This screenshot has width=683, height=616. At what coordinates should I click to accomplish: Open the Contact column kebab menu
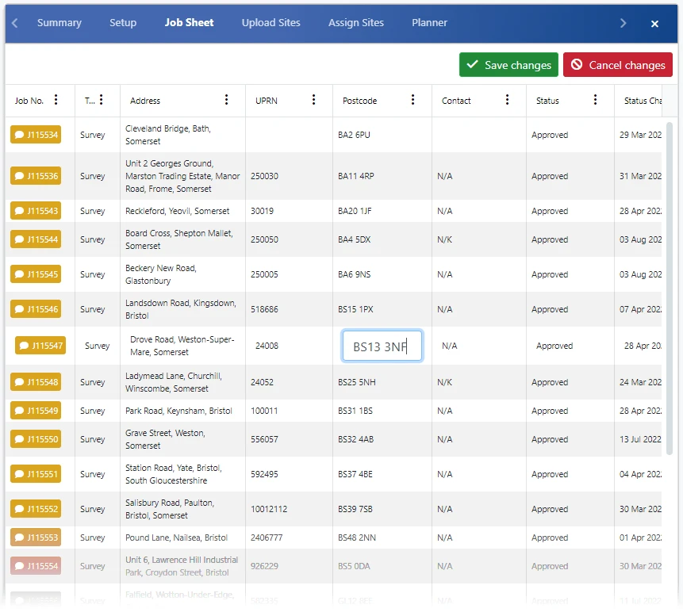507,101
